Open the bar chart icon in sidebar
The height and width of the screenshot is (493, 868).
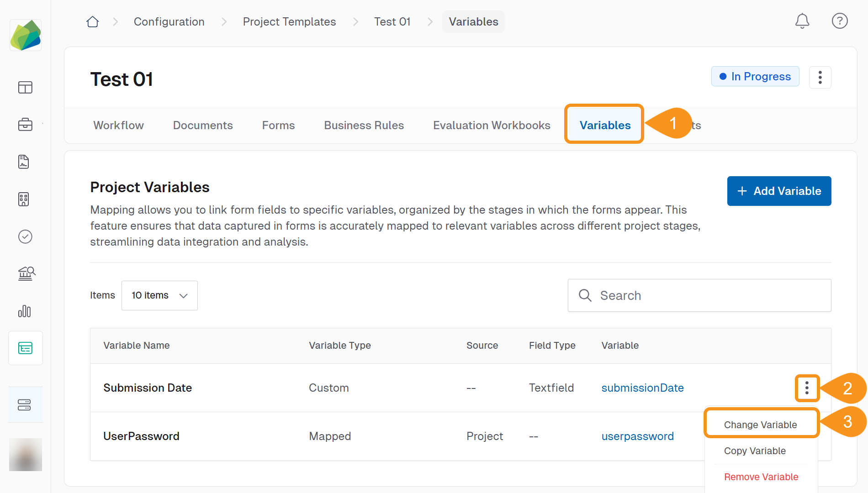25,311
